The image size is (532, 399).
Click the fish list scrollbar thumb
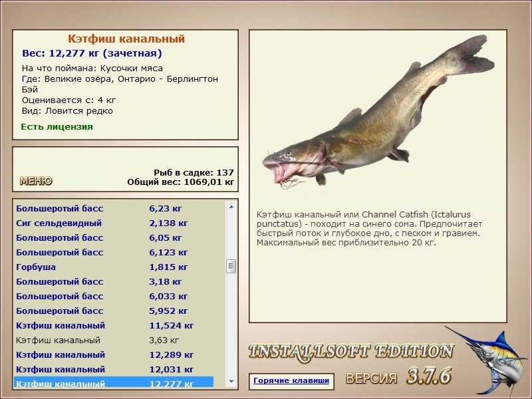click(231, 266)
